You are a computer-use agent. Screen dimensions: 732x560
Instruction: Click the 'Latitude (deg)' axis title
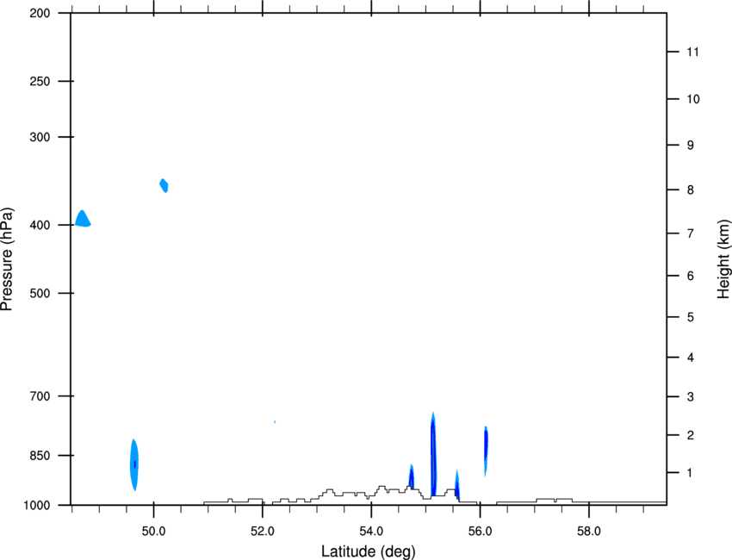[x=368, y=551]
